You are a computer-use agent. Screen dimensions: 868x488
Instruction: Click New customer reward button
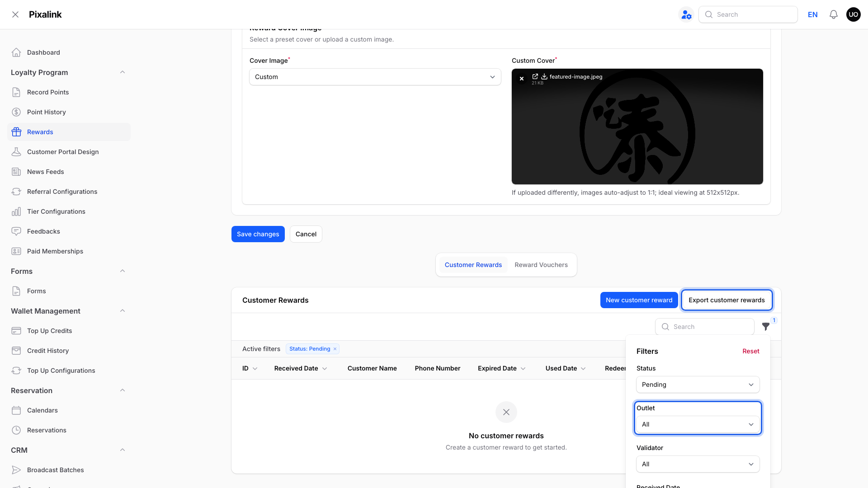(639, 300)
